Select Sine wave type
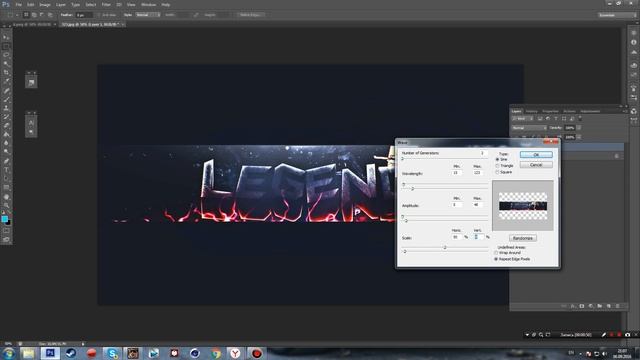640x360 pixels. click(x=497, y=160)
